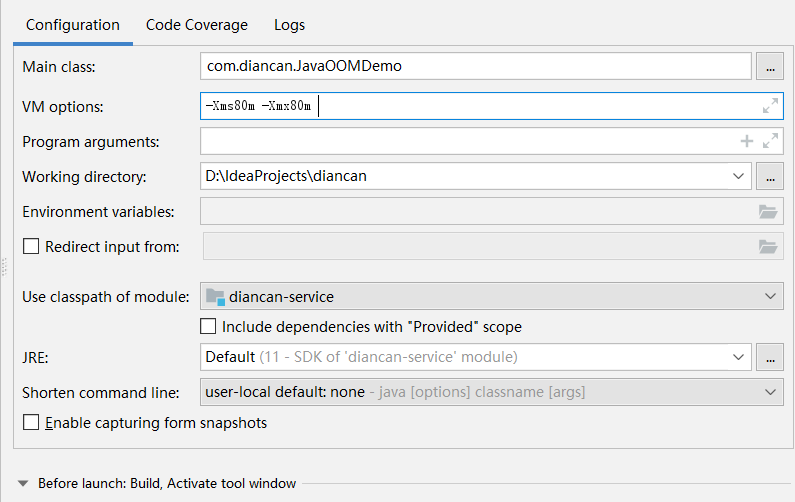Enable capturing form snapshots checkbox
This screenshot has width=795, height=502.
click(30, 422)
